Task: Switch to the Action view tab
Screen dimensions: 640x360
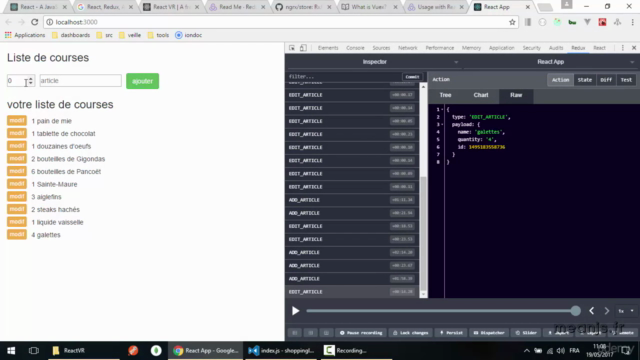Action: tap(560, 80)
